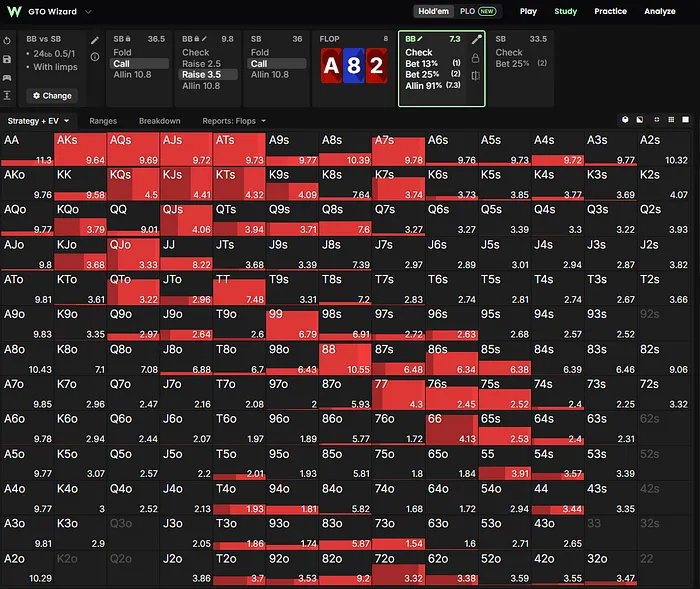The width and height of the screenshot is (700, 589).
Task: Click the GTO Wizard logo icon
Action: click(14, 11)
